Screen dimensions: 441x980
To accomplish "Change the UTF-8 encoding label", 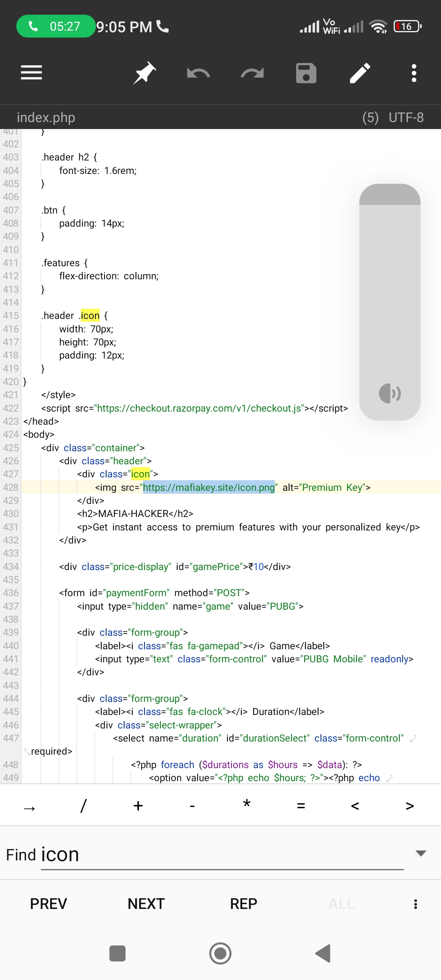I will coord(406,118).
